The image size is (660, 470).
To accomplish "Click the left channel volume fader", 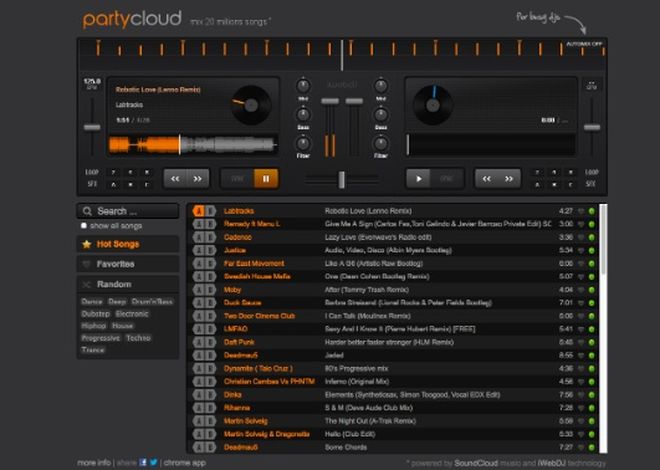I will (x=330, y=101).
